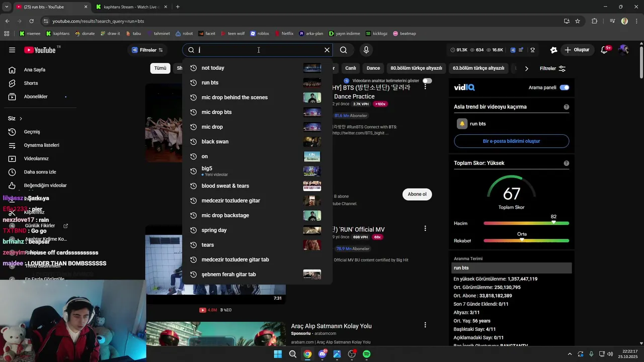Select the 'run bts' search suggestion

pos(257,82)
